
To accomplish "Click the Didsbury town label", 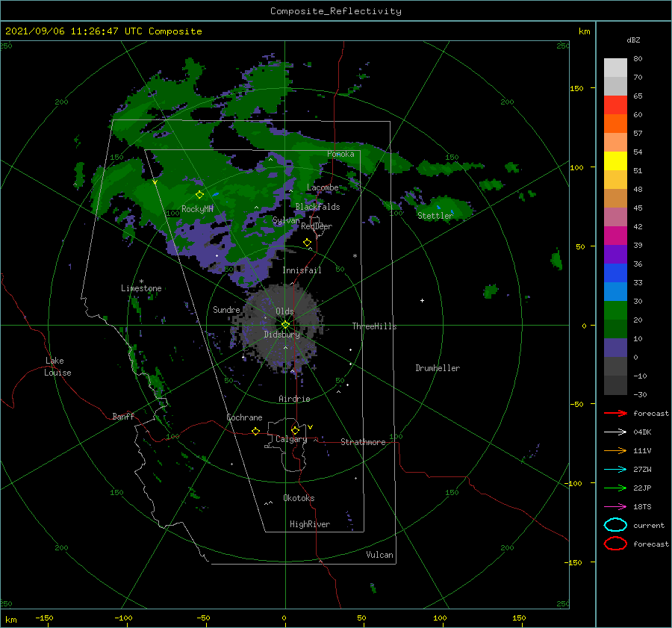I will [281, 335].
